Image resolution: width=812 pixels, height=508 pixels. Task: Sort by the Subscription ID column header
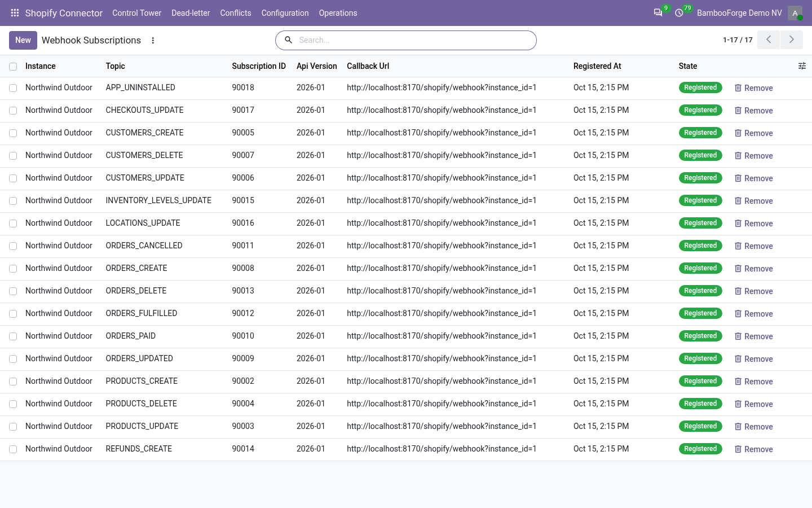[259, 66]
